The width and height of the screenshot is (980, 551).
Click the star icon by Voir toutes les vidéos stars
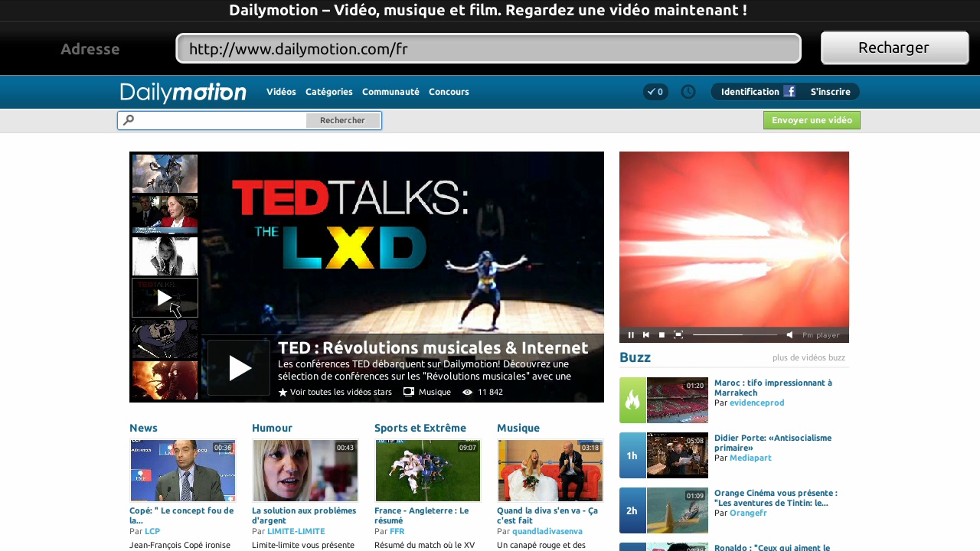(x=283, y=392)
